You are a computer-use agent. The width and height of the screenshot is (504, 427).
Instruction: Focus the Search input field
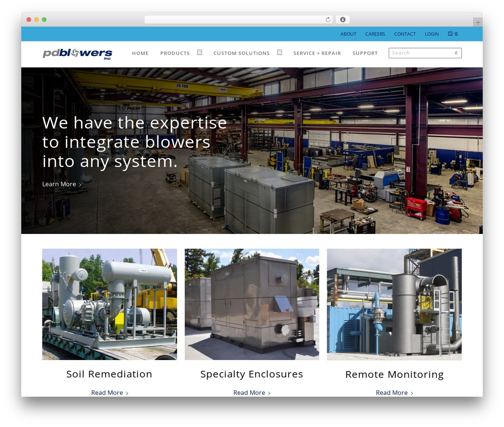[425, 53]
